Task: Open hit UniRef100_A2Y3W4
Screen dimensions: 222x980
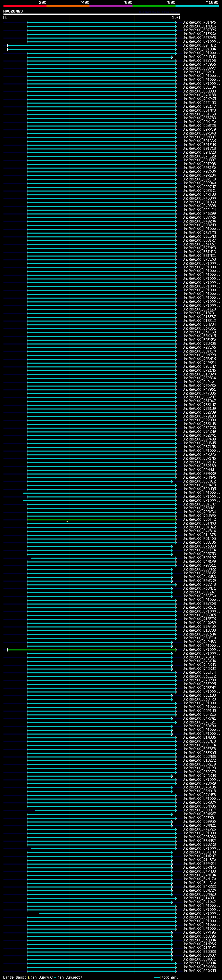Action: 199,49
